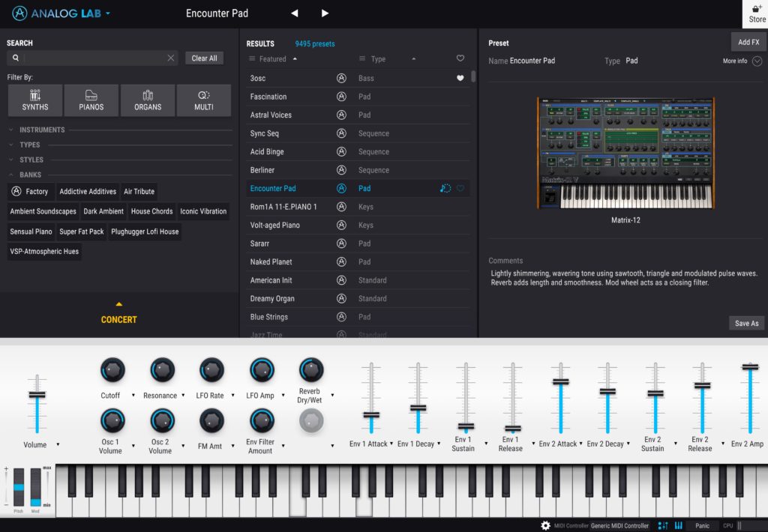Image resolution: width=768 pixels, height=532 pixels.
Task: Filter results by favorites heart header
Action: [460, 58]
